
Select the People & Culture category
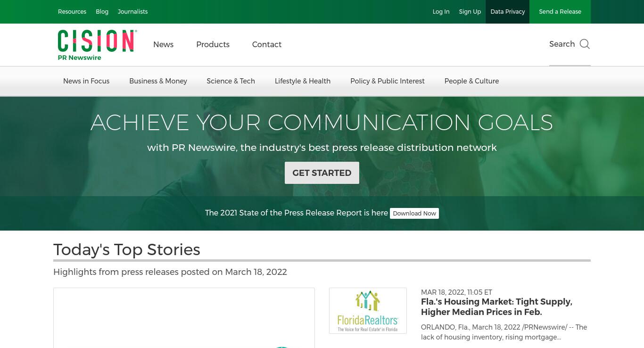click(x=471, y=81)
